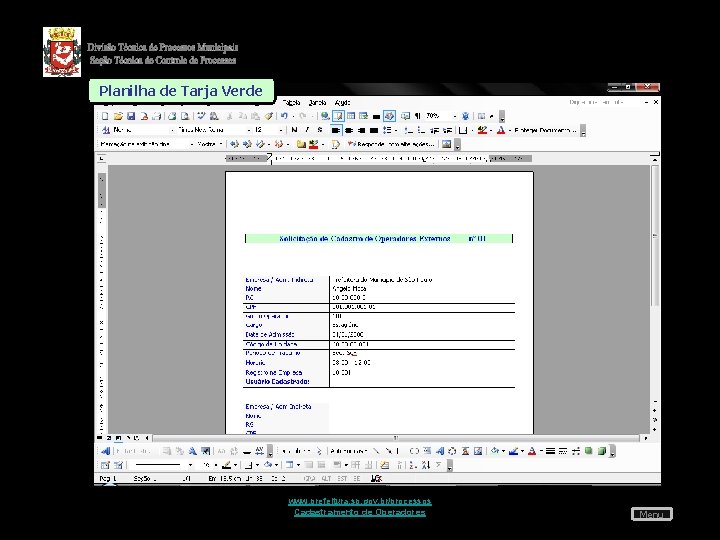Click the green document title heading
The width and height of the screenshot is (720, 540).
[379, 238]
